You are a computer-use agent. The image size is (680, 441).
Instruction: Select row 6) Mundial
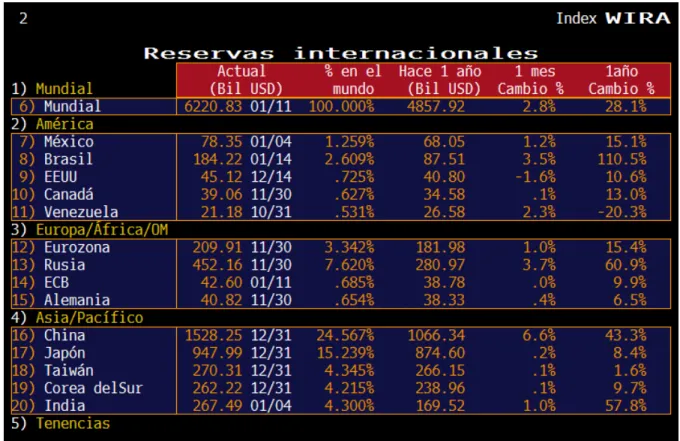[x=340, y=106]
